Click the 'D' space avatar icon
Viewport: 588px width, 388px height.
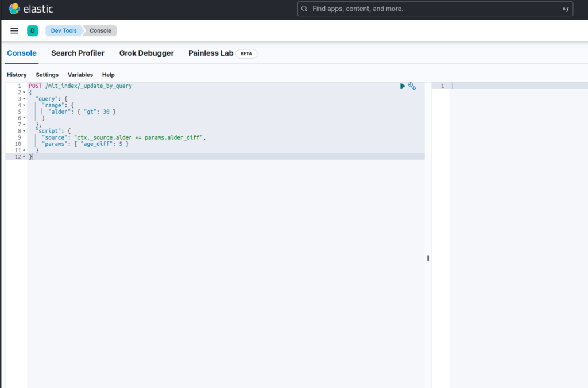coord(33,30)
